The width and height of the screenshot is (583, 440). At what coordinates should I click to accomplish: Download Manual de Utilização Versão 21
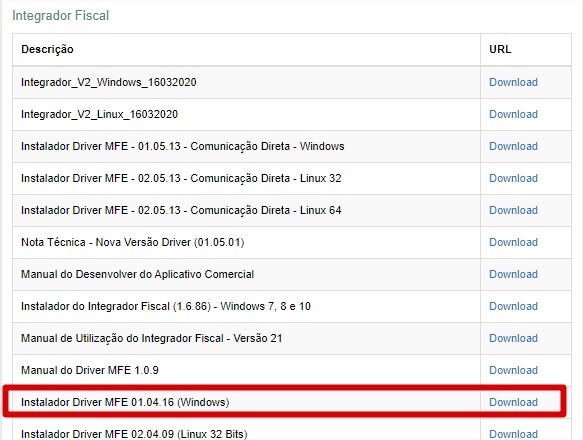pos(513,338)
